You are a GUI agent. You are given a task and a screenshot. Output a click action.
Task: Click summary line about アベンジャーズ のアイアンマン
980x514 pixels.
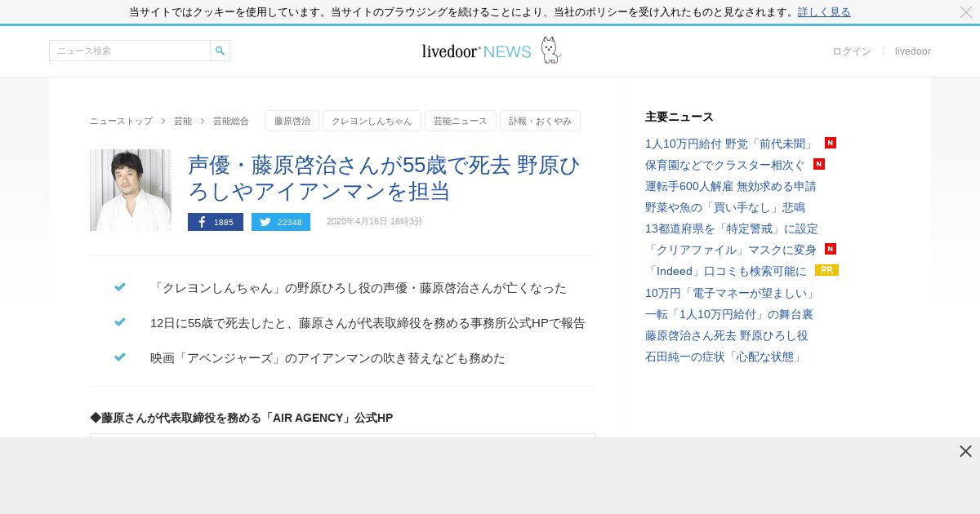(327, 358)
